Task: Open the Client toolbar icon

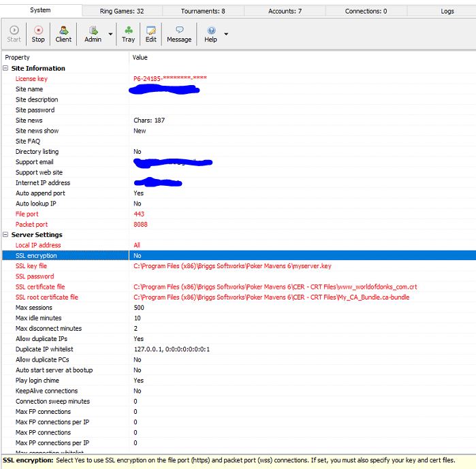Action: [63, 33]
